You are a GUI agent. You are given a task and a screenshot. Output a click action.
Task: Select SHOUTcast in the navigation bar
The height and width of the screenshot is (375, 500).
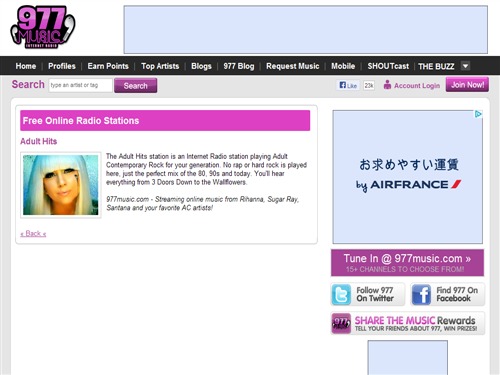point(388,66)
